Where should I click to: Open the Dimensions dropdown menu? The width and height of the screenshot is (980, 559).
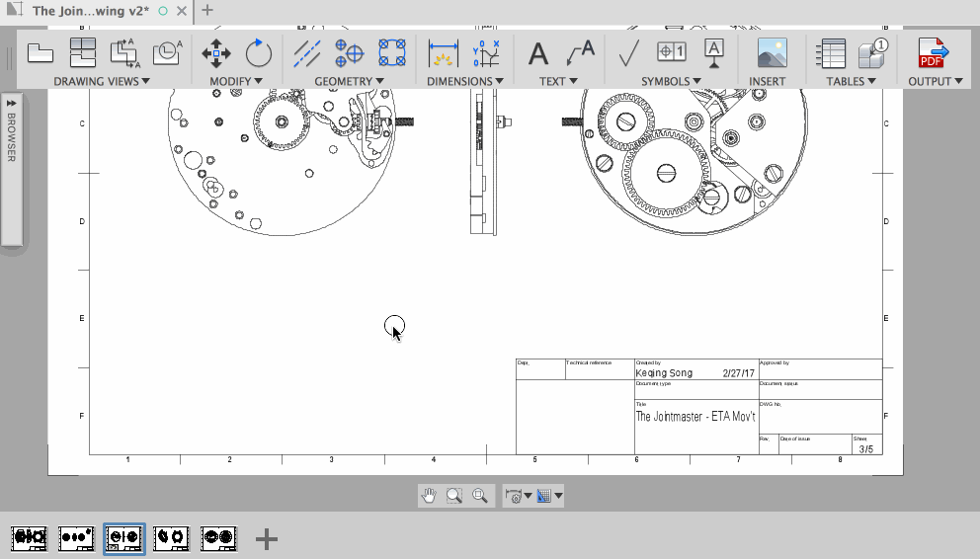(x=464, y=81)
